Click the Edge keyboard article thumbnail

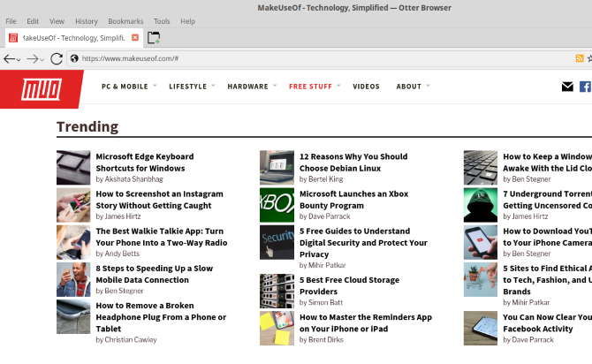[x=73, y=168]
